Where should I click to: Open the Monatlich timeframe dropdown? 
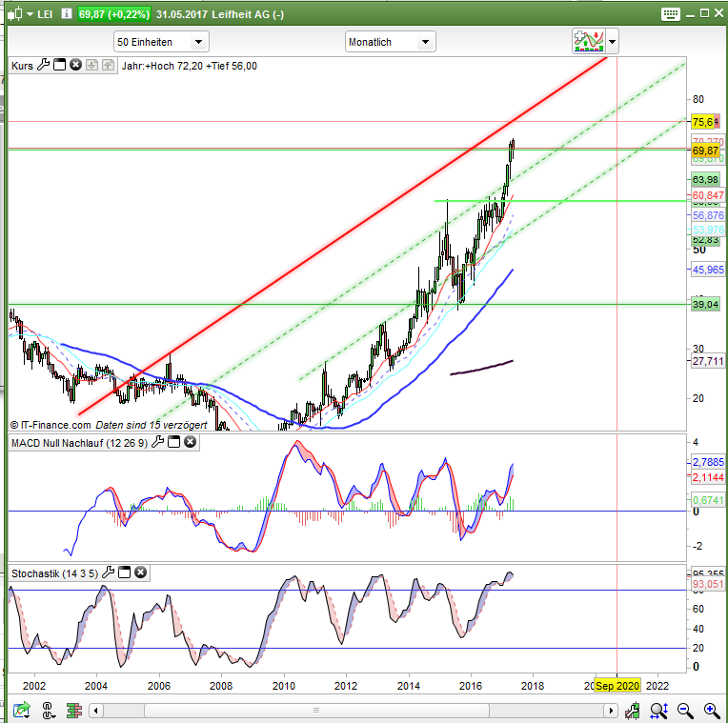(x=390, y=42)
